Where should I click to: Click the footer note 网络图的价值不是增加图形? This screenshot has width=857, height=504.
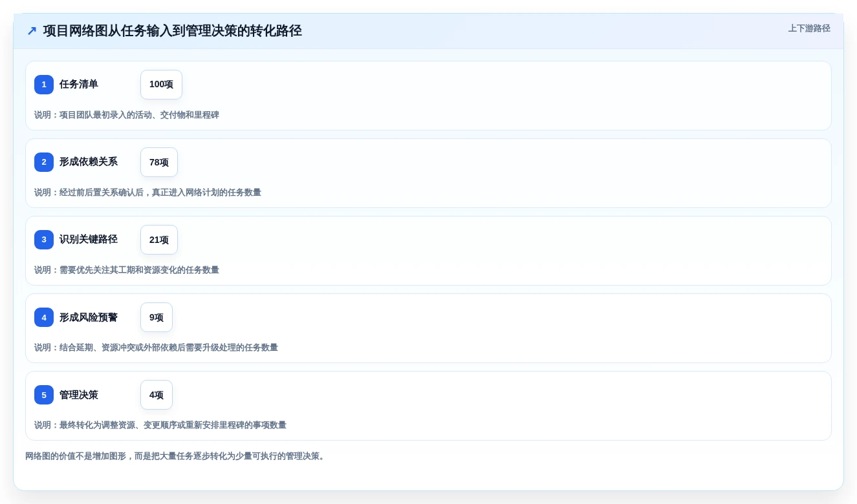[177, 456]
